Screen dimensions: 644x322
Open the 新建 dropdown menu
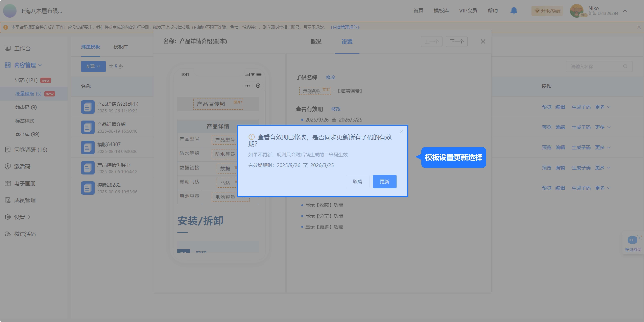click(93, 66)
